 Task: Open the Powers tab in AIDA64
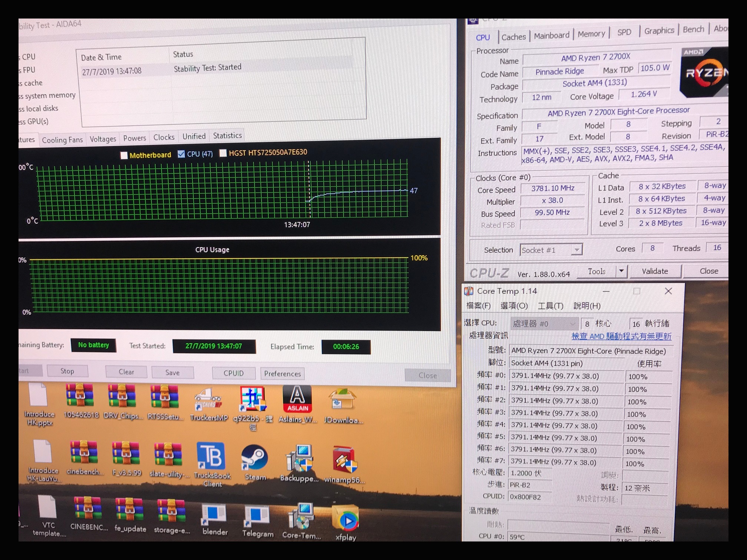[x=135, y=138]
